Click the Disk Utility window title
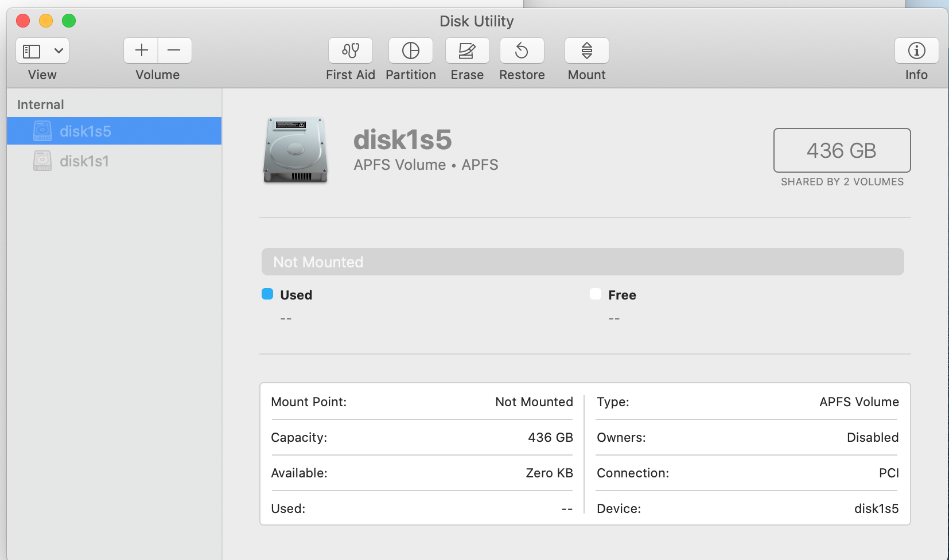Screen dimensions: 949x560 click(477, 21)
